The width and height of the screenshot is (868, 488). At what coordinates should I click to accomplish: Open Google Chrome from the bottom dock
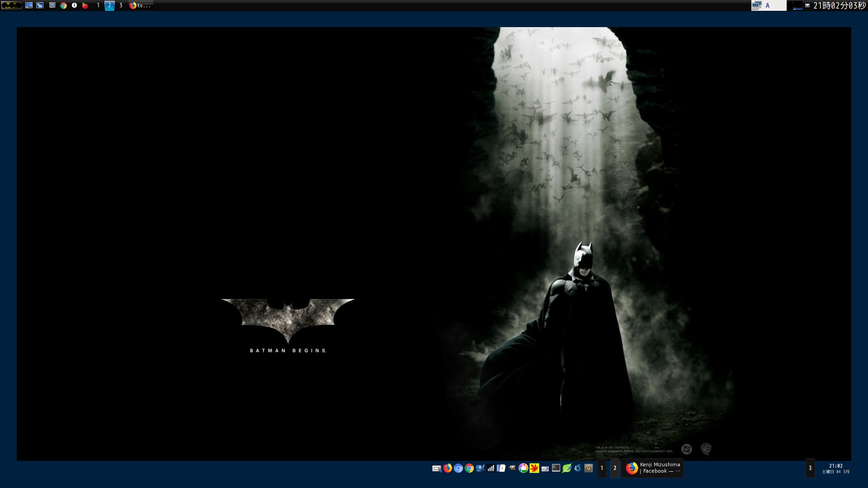[469, 468]
